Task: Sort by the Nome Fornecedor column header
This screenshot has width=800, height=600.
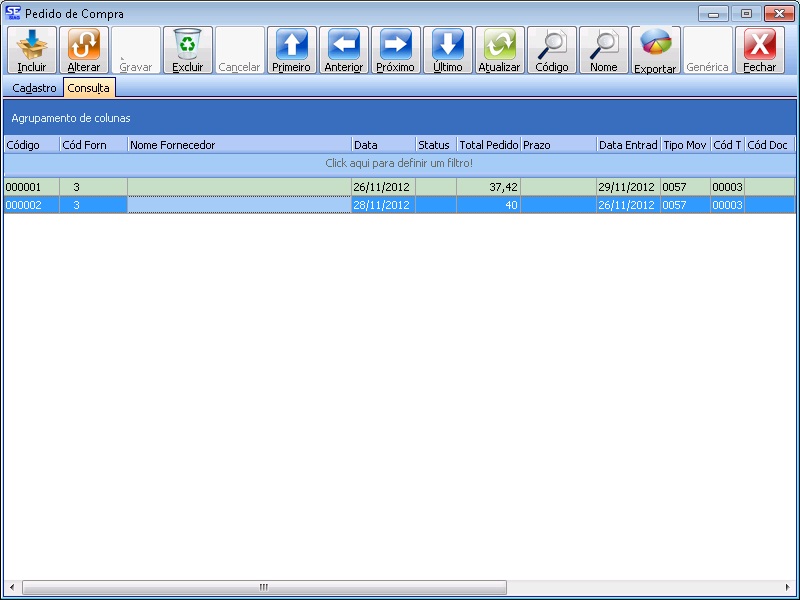Action: (x=239, y=145)
